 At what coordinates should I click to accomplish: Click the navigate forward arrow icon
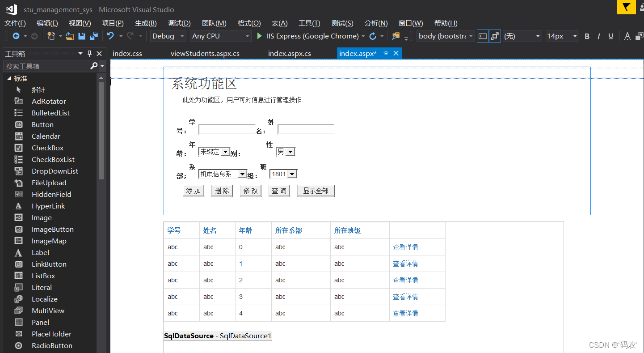click(35, 36)
